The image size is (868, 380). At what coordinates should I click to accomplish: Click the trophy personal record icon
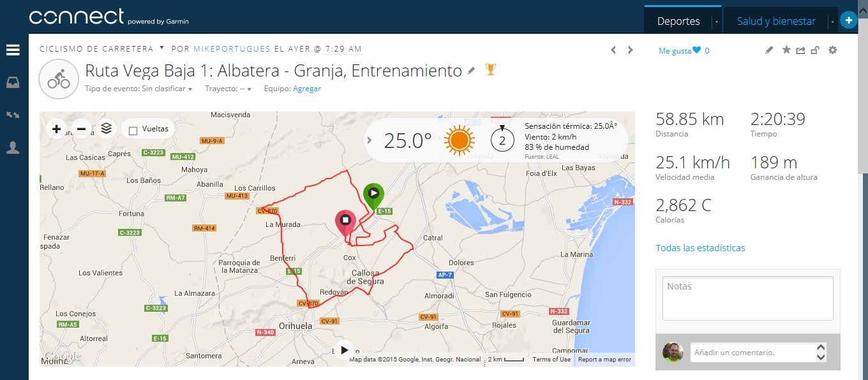tap(490, 69)
